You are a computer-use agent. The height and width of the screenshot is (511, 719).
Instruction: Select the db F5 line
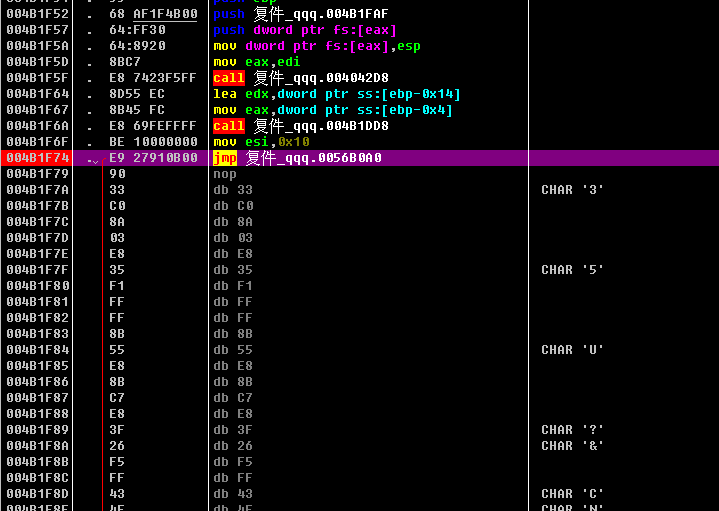(x=233, y=462)
